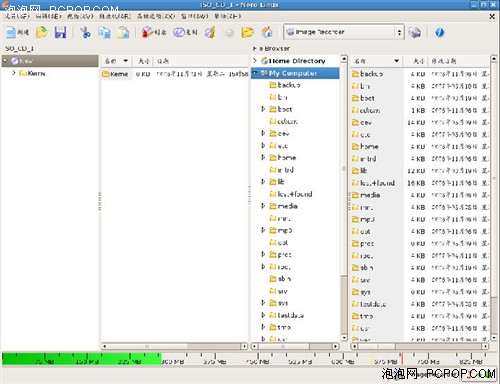Click the backup folder icon in right file list
500x384 pixels.
tap(355, 74)
